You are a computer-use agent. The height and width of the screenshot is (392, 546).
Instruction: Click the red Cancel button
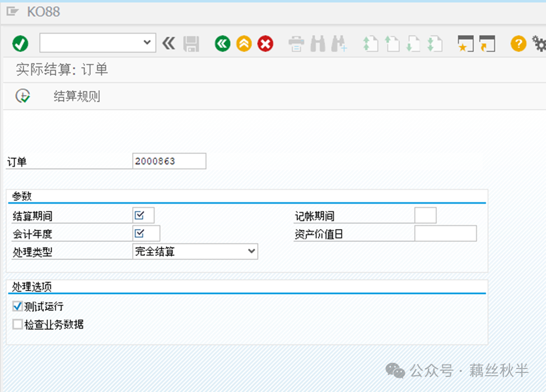[x=265, y=44]
